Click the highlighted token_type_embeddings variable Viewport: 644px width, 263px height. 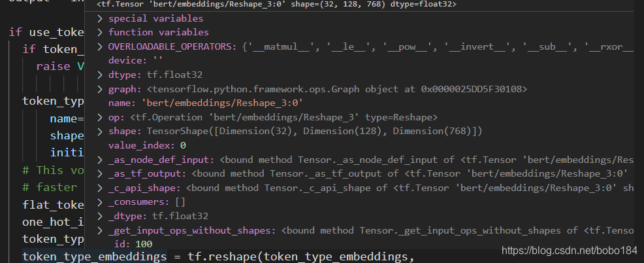94,257
